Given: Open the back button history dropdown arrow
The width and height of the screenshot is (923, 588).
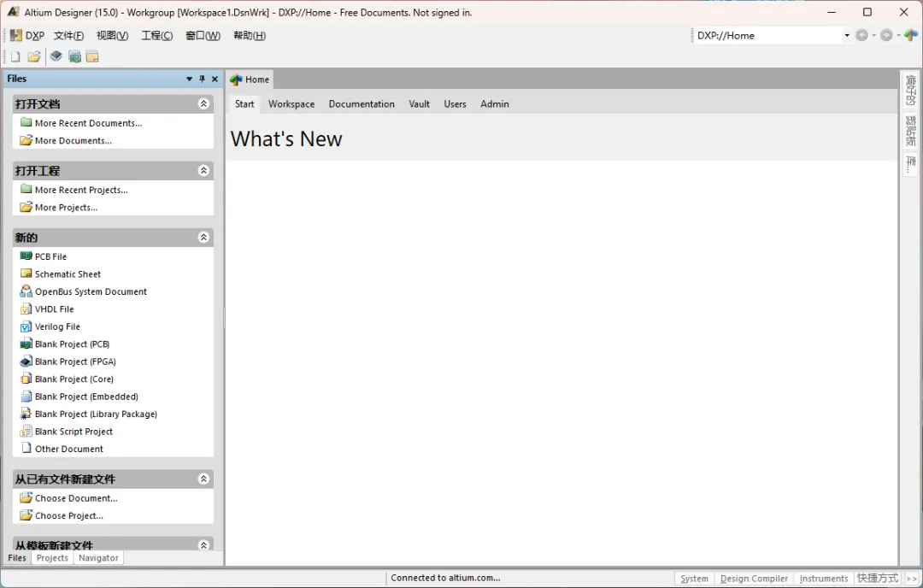Looking at the screenshot, I should tap(874, 35).
